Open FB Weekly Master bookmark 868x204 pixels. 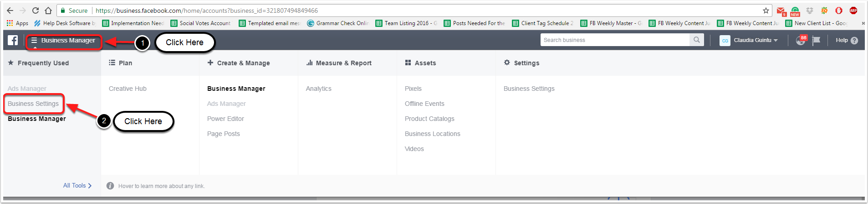[611, 23]
